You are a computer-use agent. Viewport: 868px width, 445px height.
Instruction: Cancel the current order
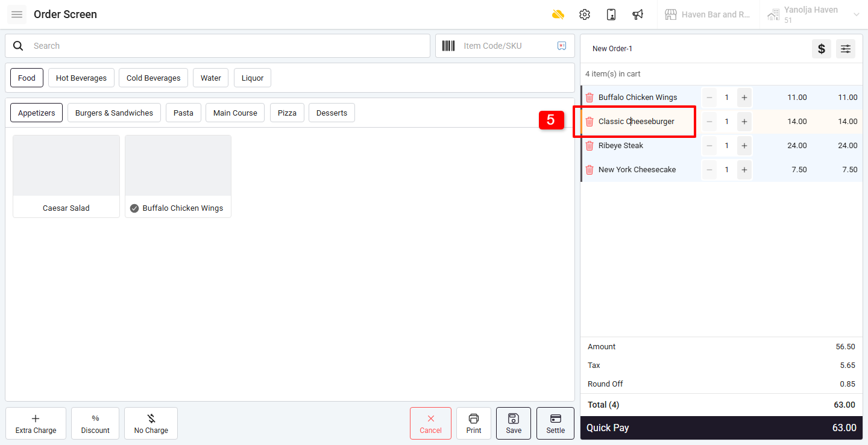[430, 423]
